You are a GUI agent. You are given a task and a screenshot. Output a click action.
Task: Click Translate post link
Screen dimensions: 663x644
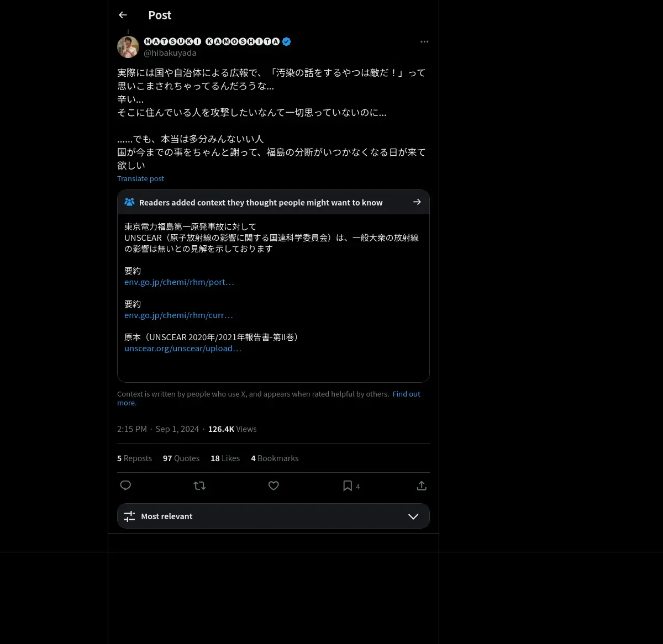coord(140,178)
